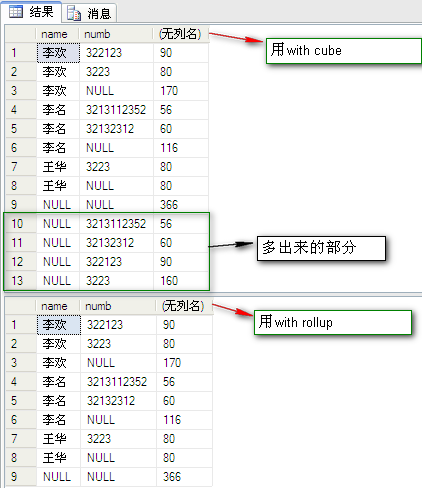The height and width of the screenshot is (488, 422).
Task: Click 32132312 in cube grid row 11
Action: pyautogui.click(x=116, y=243)
